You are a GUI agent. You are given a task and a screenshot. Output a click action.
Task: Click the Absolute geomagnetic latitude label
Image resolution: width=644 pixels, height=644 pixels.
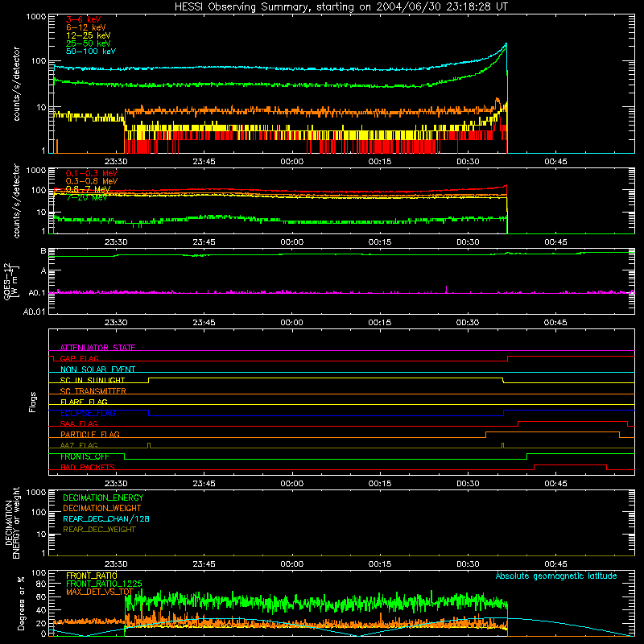tap(556, 576)
